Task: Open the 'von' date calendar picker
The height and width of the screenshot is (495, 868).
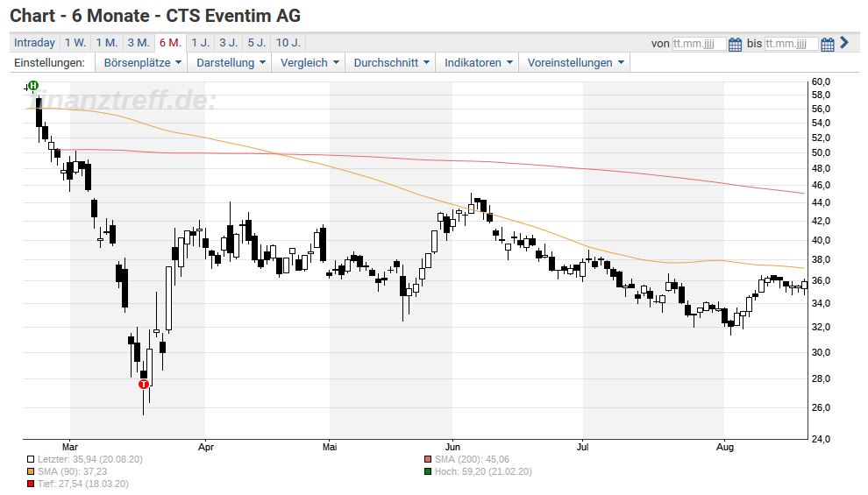Action: pos(735,45)
